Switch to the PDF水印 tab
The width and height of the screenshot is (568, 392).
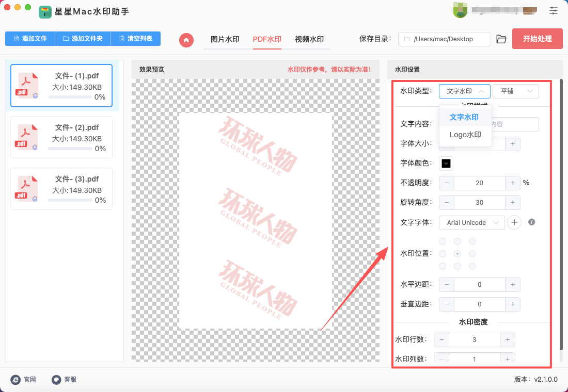point(267,39)
